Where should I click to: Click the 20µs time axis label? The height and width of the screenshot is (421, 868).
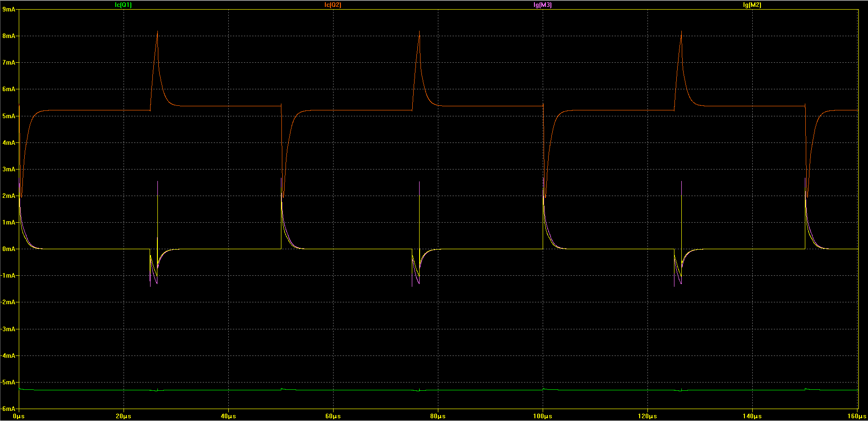(124, 416)
